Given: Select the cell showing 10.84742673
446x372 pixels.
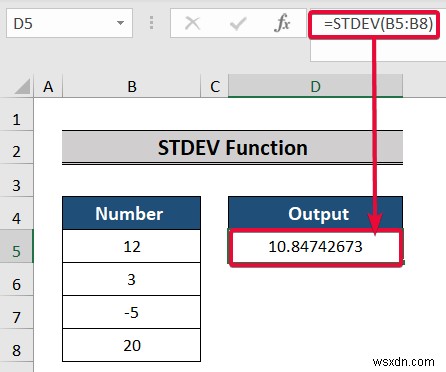Looking at the screenshot, I should (x=315, y=247).
